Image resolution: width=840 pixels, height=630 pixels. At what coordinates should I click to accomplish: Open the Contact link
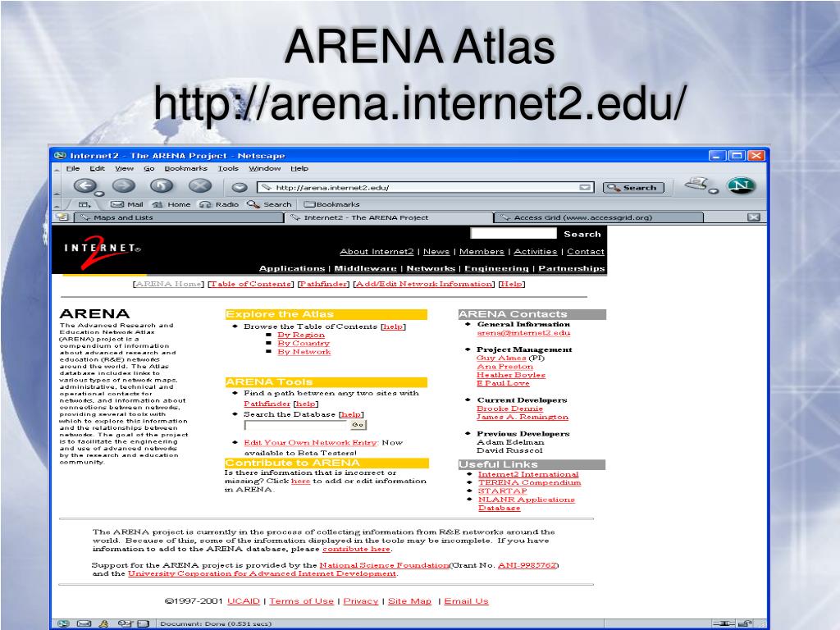coord(586,251)
